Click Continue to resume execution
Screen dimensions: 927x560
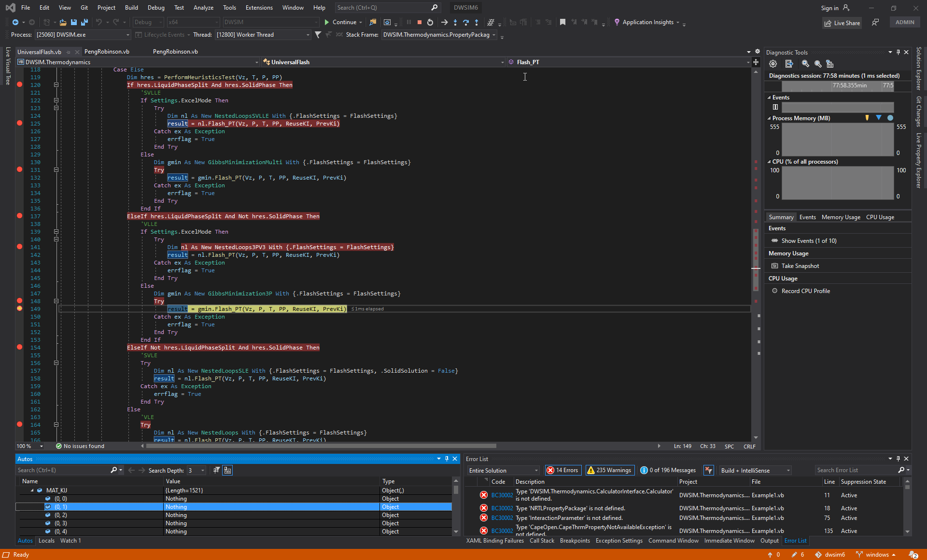tap(342, 22)
